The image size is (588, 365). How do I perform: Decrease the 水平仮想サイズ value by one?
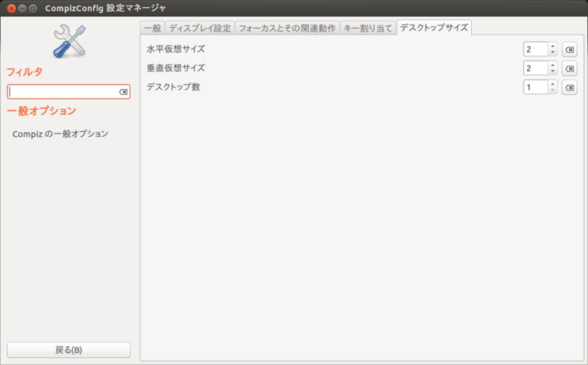click(x=553, y=53)
